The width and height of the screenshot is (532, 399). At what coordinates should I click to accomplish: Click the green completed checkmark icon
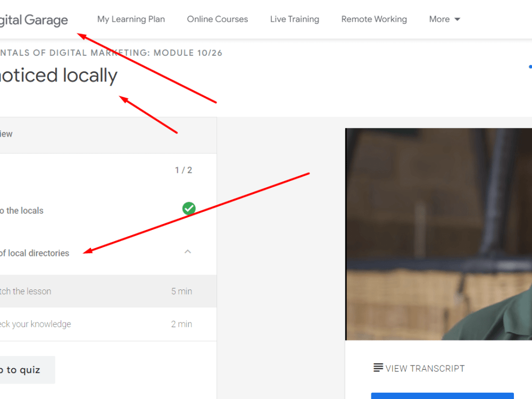[x=189, y=209]
